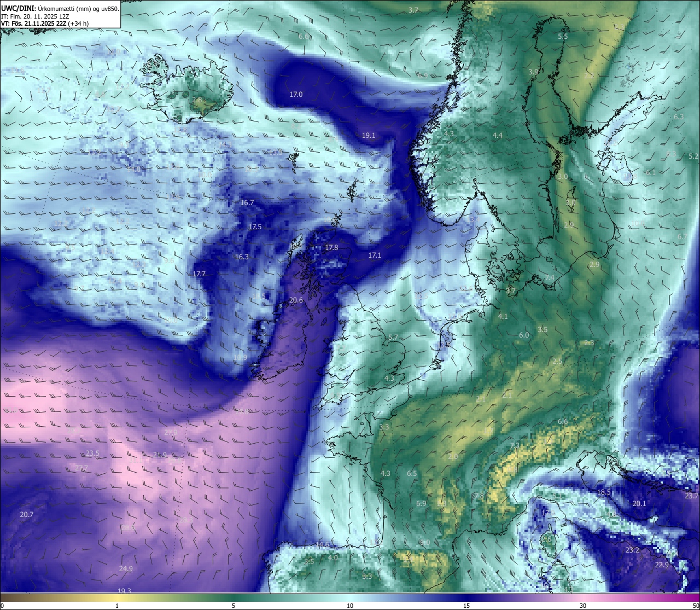Click the colorbar tick label 0
This screenshot has width=700, height=610.
coord(2,606)
